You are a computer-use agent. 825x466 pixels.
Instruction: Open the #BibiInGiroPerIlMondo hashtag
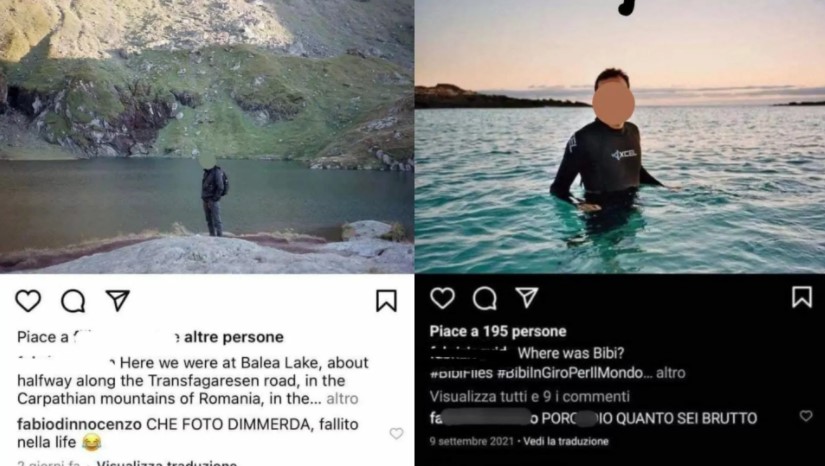click(x=570, y=373)
